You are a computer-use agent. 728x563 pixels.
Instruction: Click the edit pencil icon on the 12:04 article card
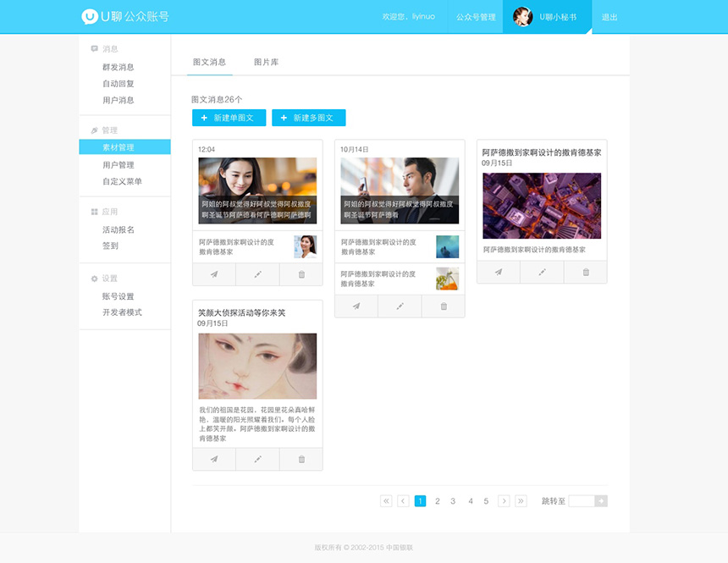[257, 273]
